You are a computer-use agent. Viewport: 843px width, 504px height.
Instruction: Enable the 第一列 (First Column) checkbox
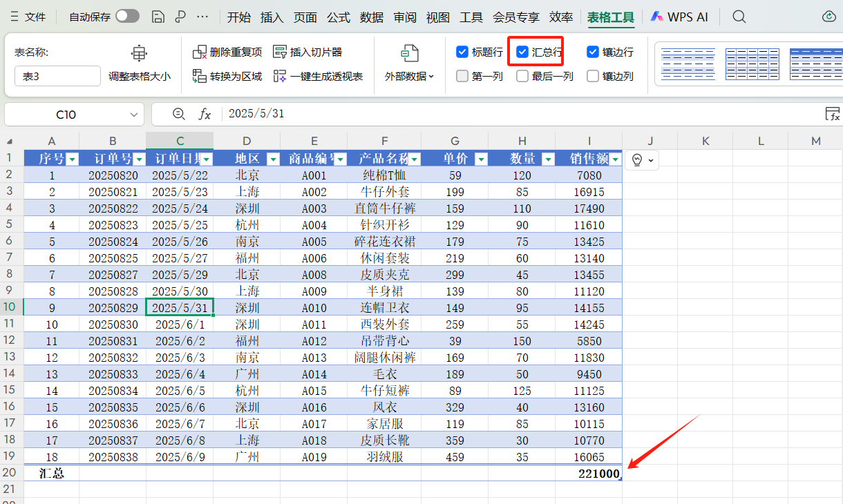462,76
